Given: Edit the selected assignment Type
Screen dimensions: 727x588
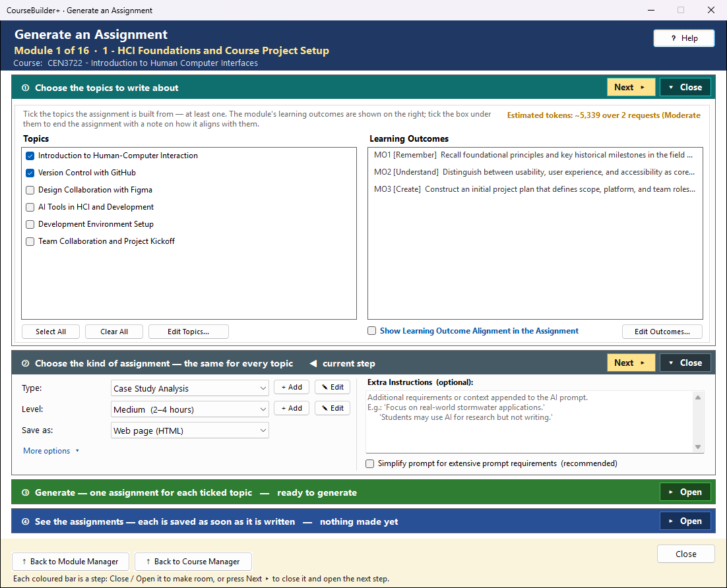Looking at the screenshot, I should 332,387.
